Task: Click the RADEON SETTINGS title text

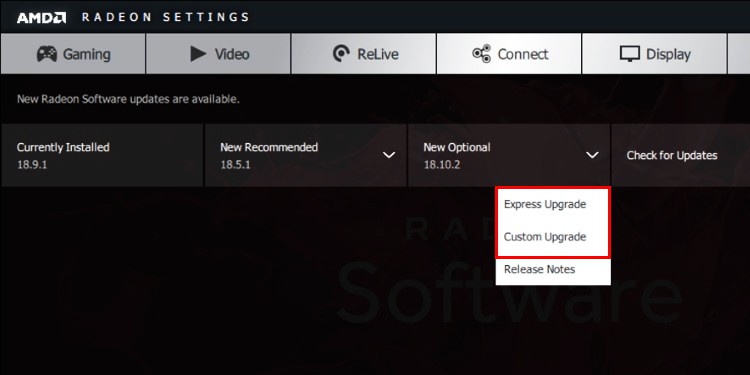Action: (x=165, y=17)
